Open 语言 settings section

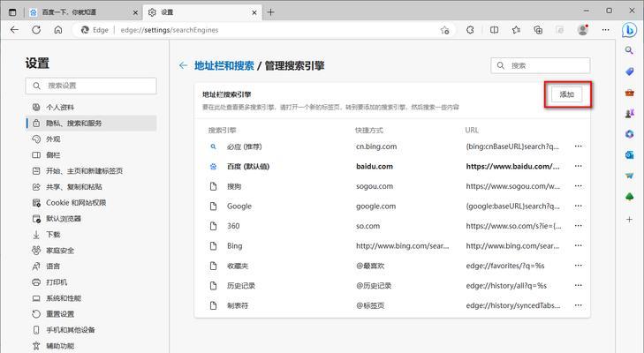click(x=91, y=267)
